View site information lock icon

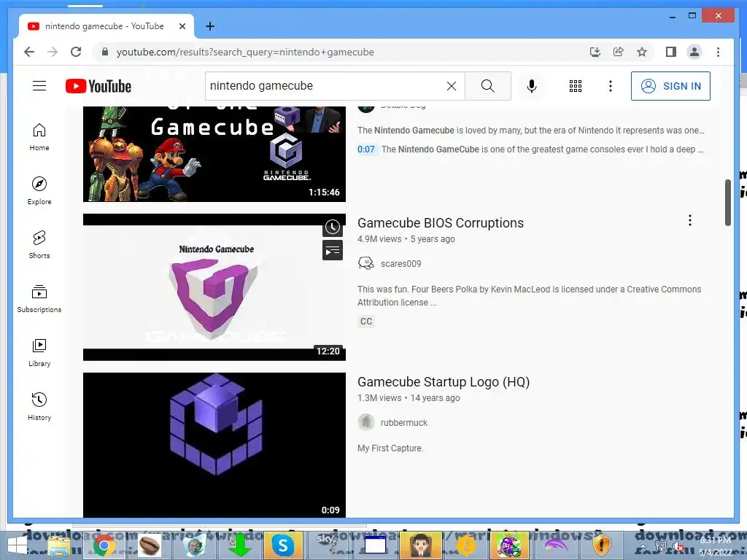pyautogui.click(x=105, y=52)
